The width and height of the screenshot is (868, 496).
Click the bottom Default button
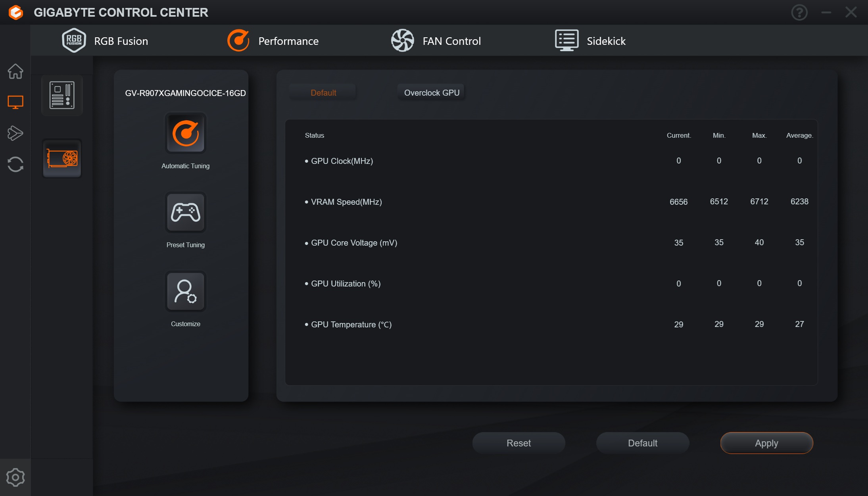coord(643,443)
